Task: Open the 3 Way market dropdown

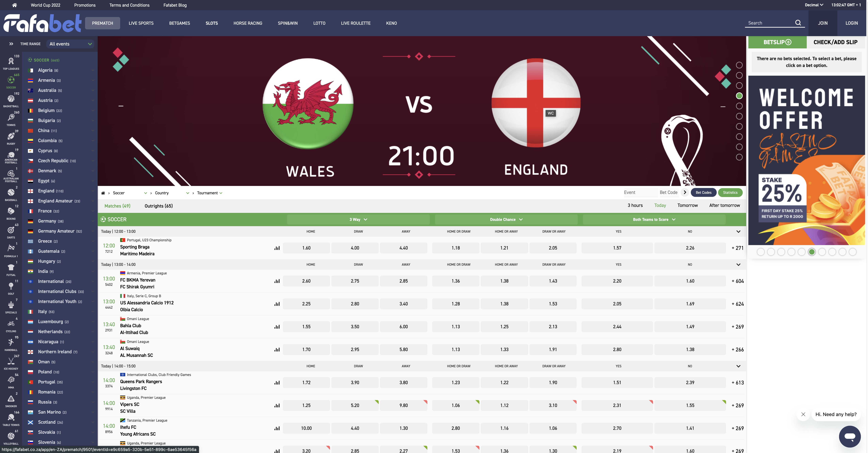Action: pos(358,220)
